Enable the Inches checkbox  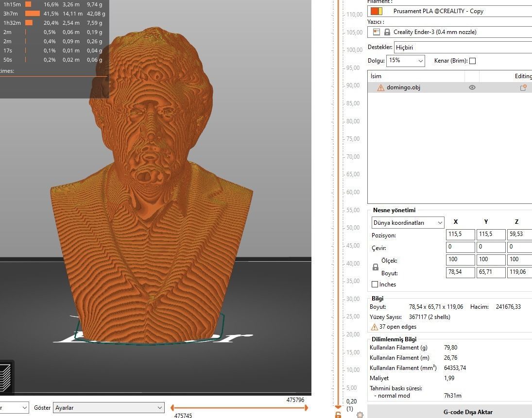point(375,284)
